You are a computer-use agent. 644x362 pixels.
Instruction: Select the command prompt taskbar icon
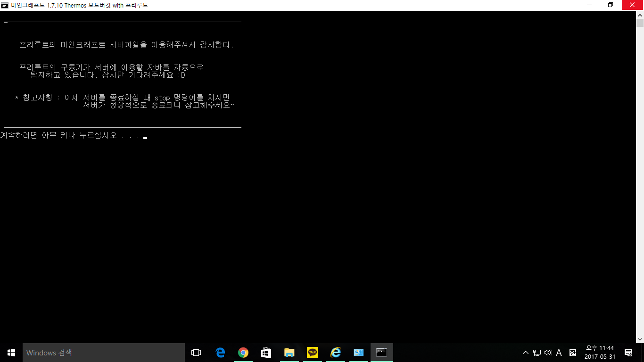click(381, 353)
